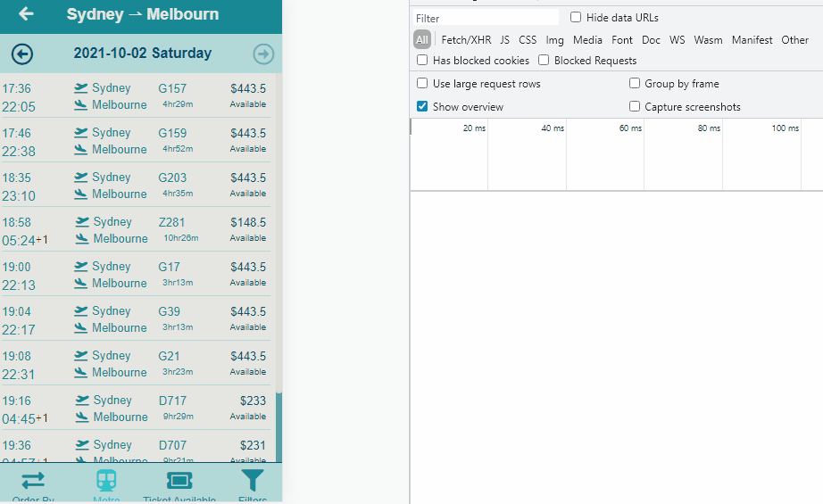Click departure plane icon in G39 row
The image size is (823, 504).
[x=81, y=311]
